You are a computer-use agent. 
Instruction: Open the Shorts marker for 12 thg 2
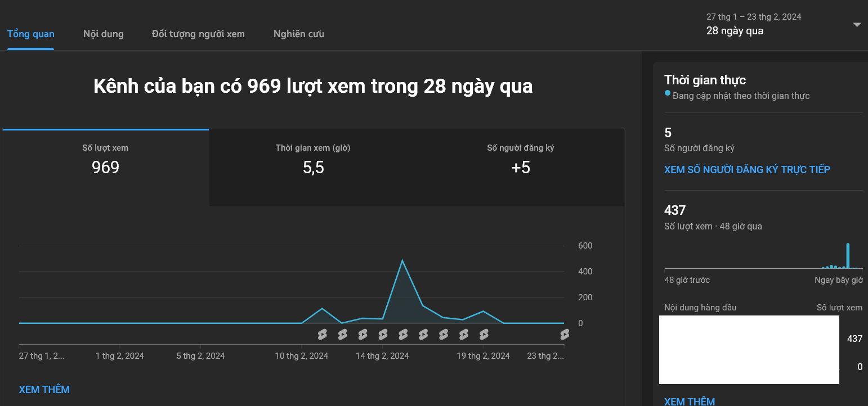(x=342, y=335)
